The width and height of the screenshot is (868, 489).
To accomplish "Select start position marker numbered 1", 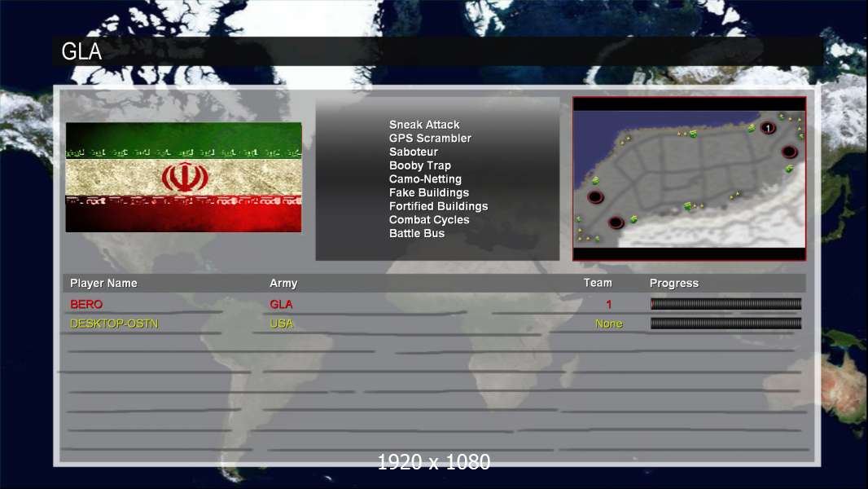I will pyautogui.click(x=768, y=128).
